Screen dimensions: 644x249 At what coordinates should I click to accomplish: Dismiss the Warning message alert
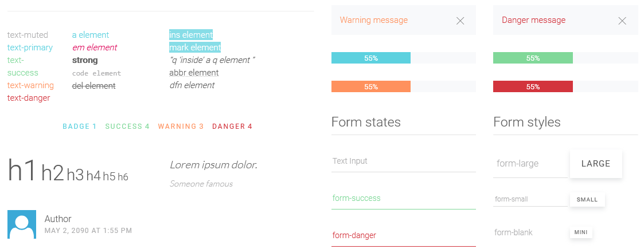pyautogui.click(x=460, y=21)
